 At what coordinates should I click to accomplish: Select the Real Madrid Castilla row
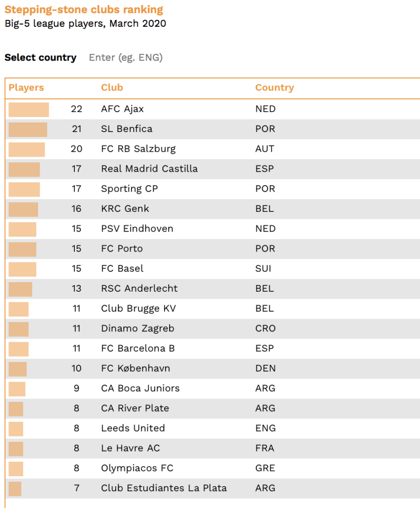coord(213,169)
